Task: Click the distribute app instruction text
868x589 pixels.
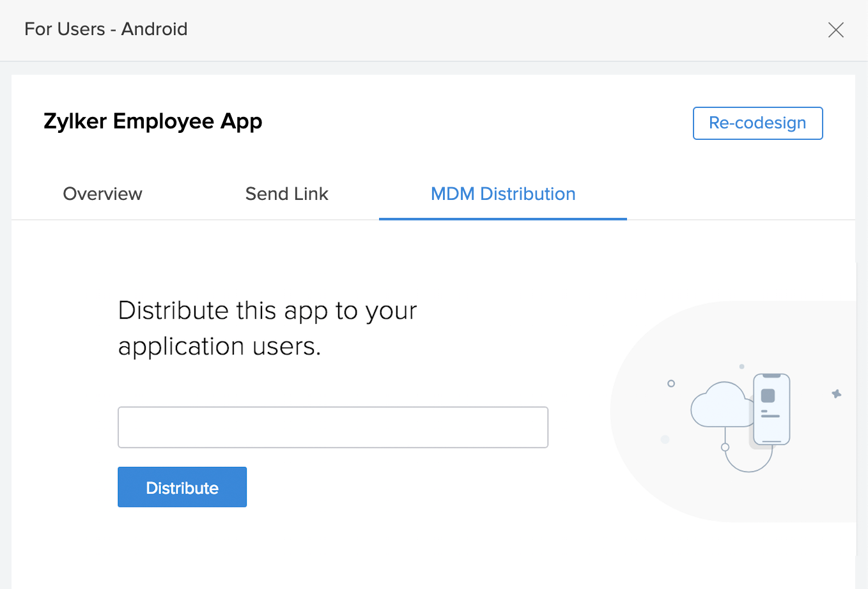Action: [267, 328]
